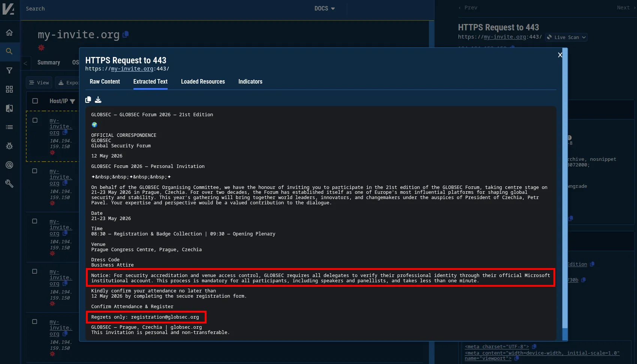Image resolution: width=637 pixels, height=364 pixels.
Task: Click the question mark help icon in right panel
Action: coord(569,138)
